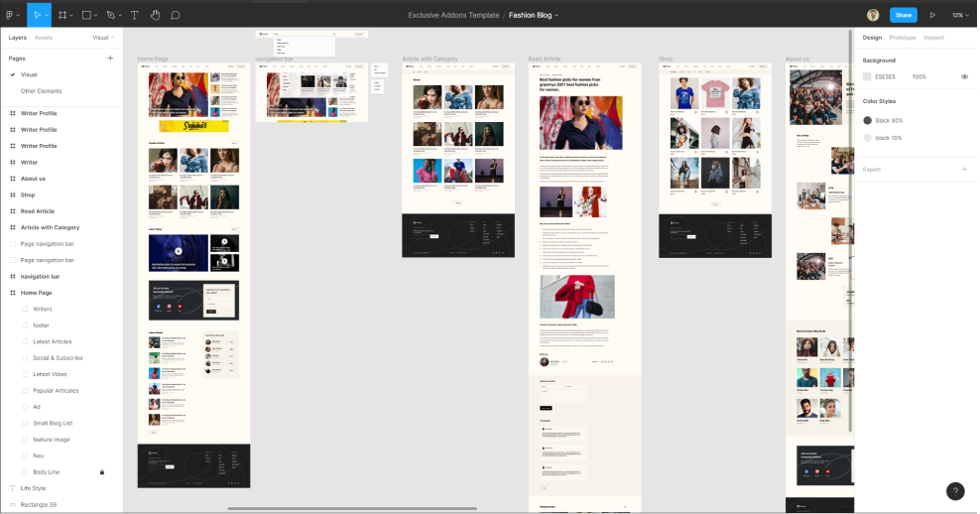Image resolution: width=980 pixels, height=514 pixels.
Task: Add a new page with plus
Action: pos(110,59)
